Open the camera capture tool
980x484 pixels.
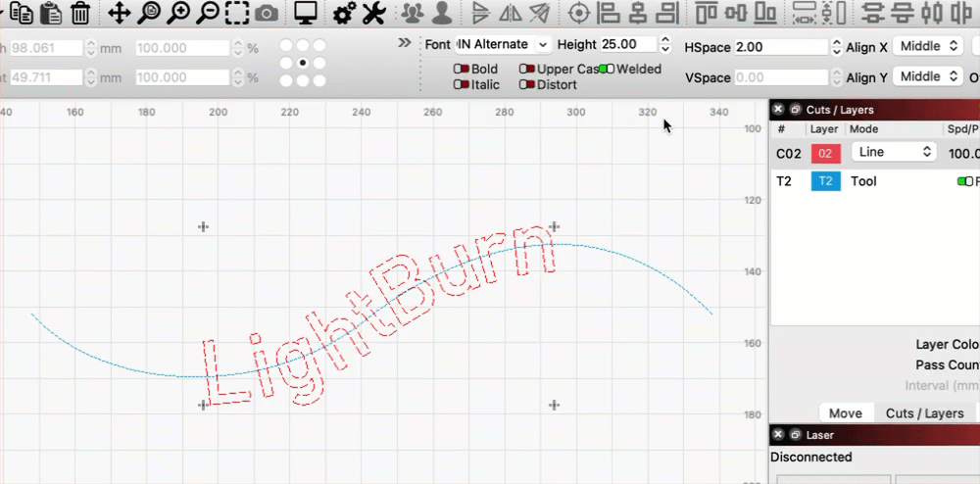point(266,14)
